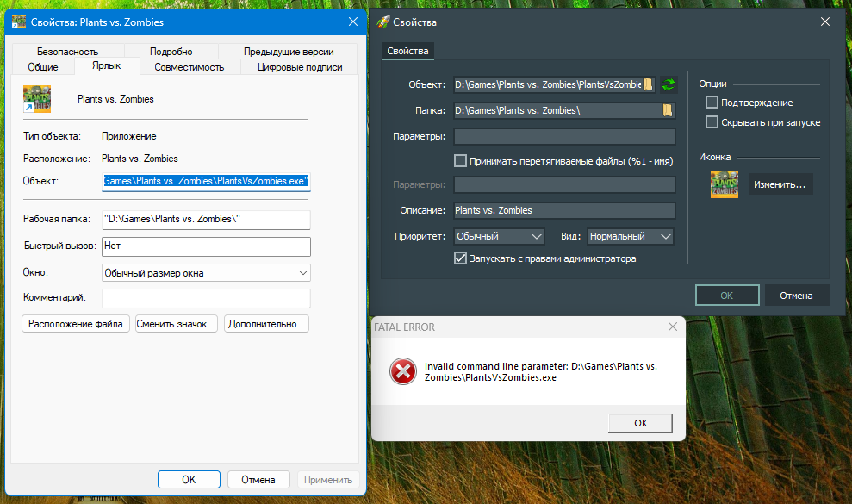852x504 pixels.
Task: Enable the Подтверждение checkbox
Action: coord(712,103)
